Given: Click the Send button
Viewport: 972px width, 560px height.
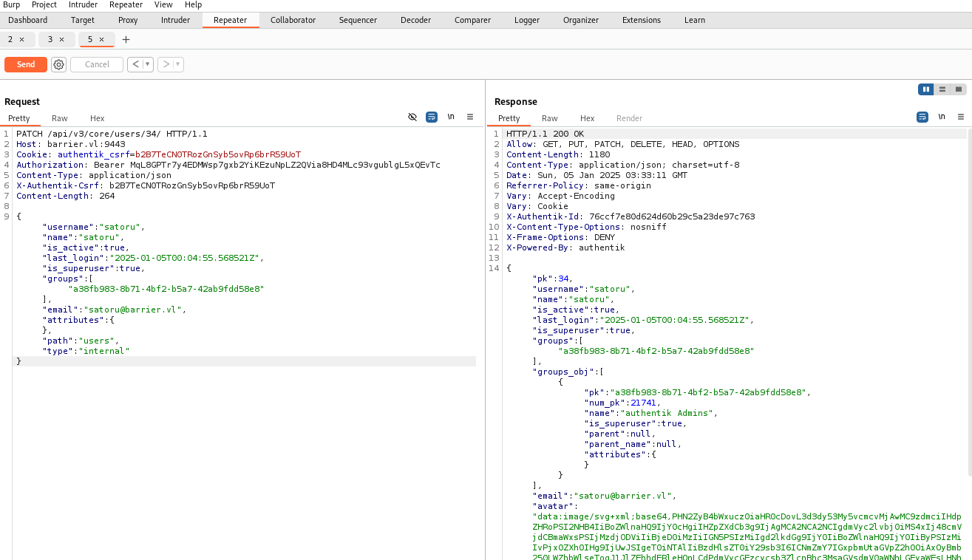Looking at the screenshot, I should click(26, 64).
